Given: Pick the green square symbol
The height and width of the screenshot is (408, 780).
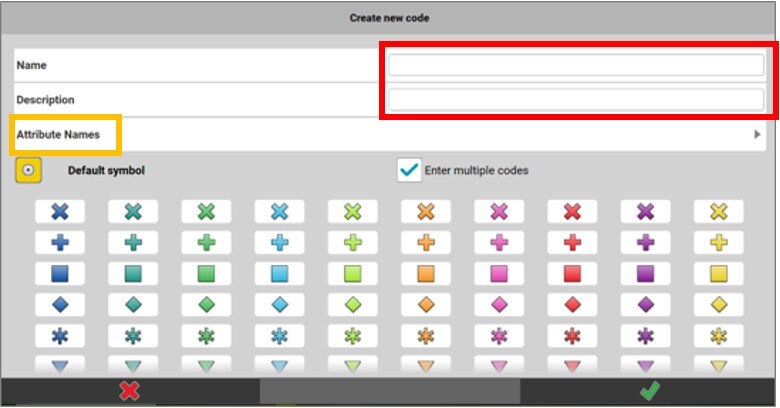Looking at the screenshot, I should coord(206,273).
